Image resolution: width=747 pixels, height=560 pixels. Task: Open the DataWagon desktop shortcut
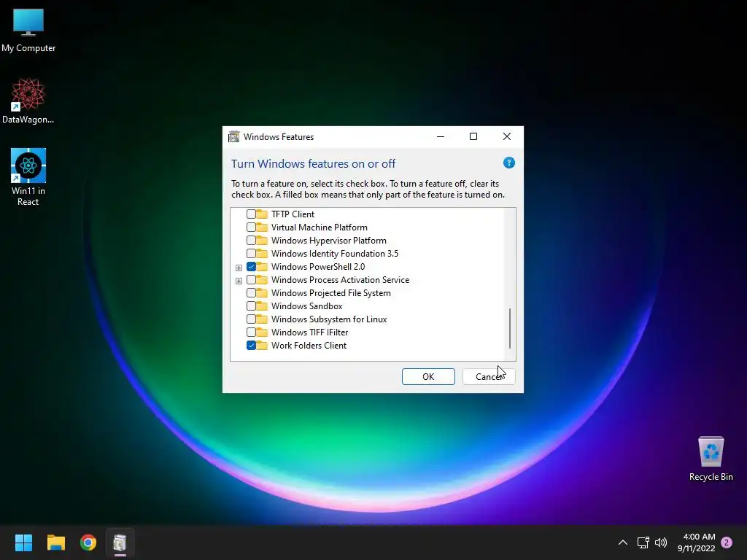click(x=28, y=101)
